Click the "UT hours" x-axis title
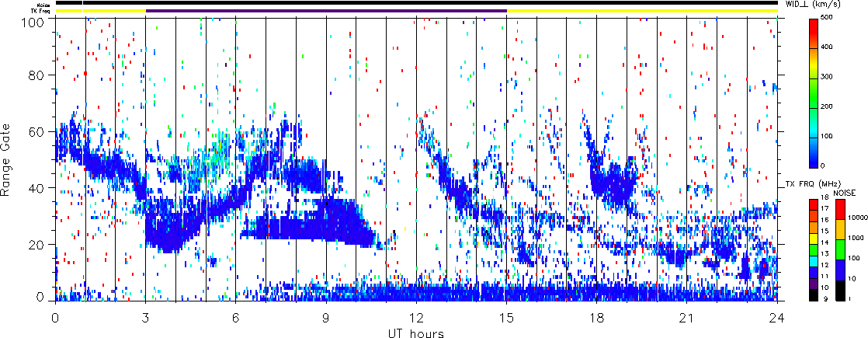The width and height of the screenshot is (868, 338). pyautogui.click(x=415, y=332)
